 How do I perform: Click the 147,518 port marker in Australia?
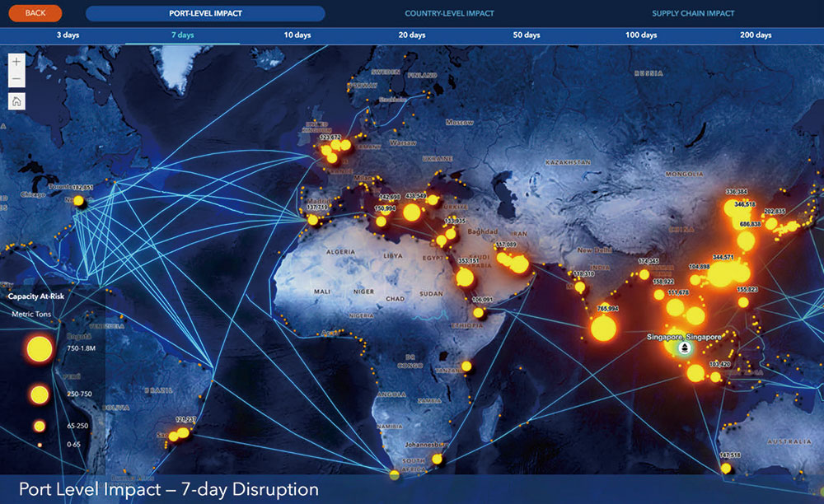pos(726,468)
